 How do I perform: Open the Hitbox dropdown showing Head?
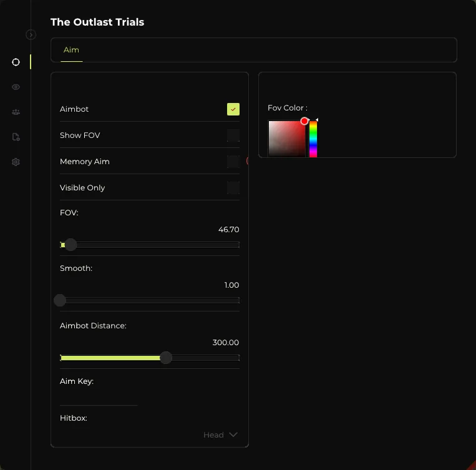220,435
